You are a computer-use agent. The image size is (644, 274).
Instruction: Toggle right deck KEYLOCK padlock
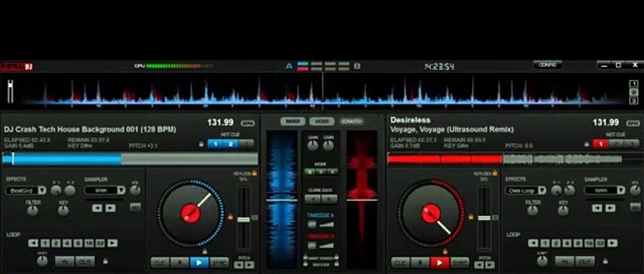[x=495, y=174]
